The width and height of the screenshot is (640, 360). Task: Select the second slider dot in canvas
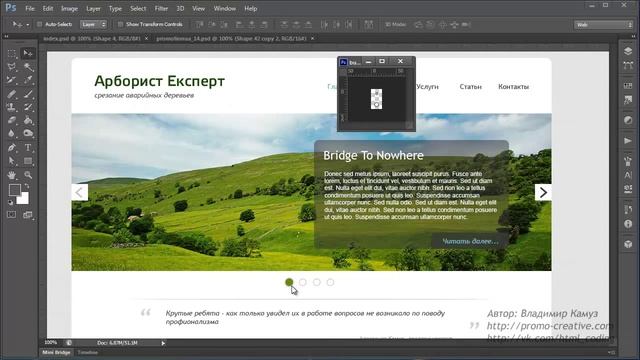(303, 282)
